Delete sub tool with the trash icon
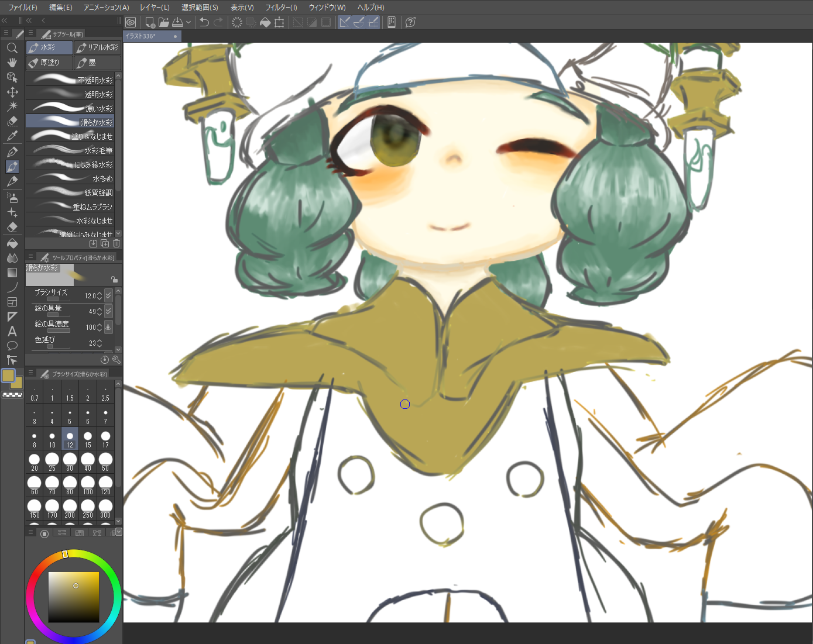 point(116,243)
